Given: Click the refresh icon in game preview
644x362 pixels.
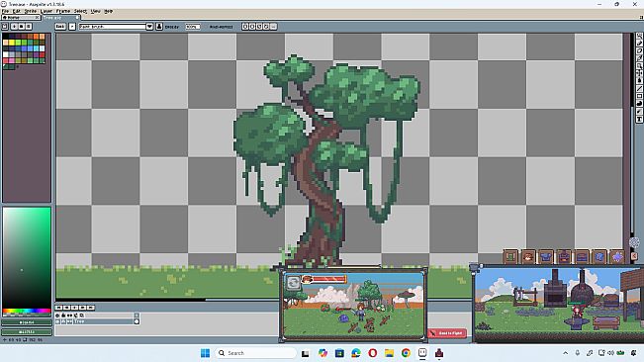Looking at the screenshot, I should [x=293, y=282].
